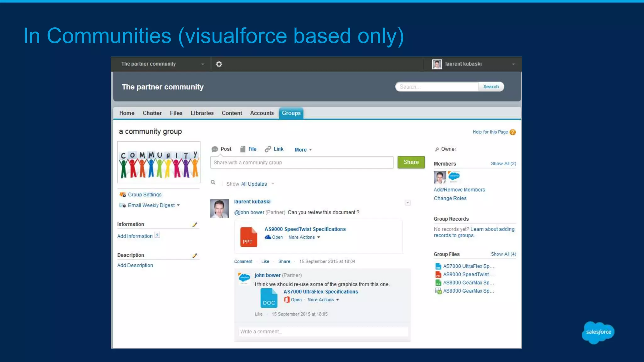Click the Help for this Page link
The image size is (644, 362).
pyautogui.click(x=490, y=132)
